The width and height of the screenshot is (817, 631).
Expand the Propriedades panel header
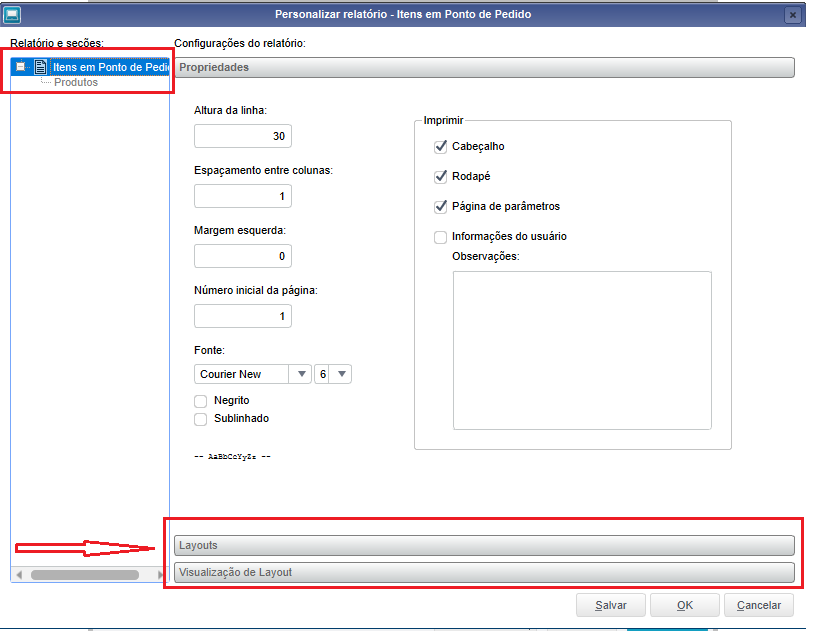coord(484,67)
